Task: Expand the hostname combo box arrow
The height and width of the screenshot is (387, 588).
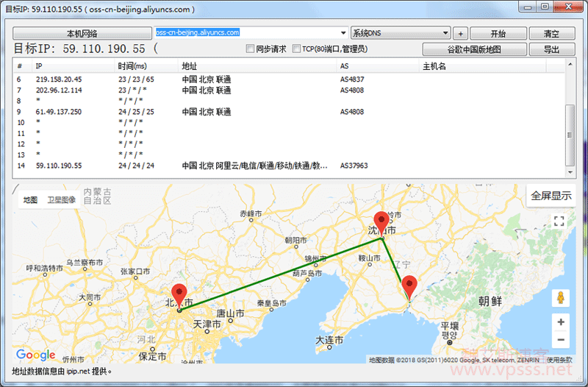Action: tap(343, 33)
